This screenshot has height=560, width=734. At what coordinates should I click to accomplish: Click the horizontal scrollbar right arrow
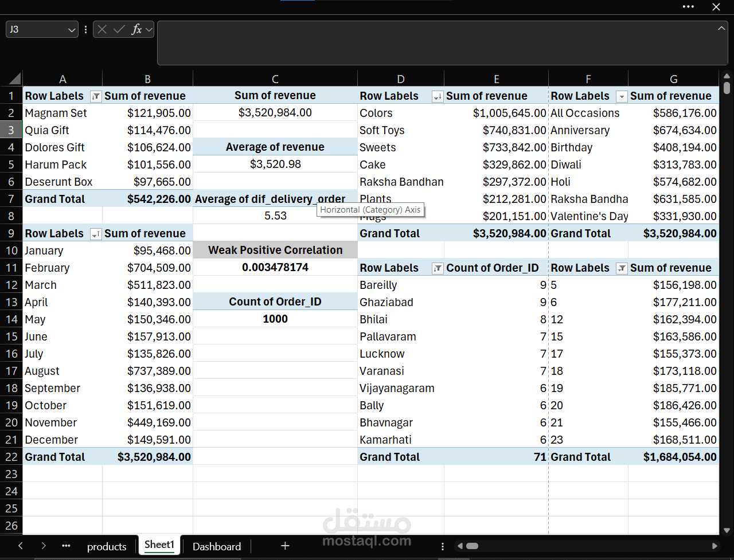[715, 546]
